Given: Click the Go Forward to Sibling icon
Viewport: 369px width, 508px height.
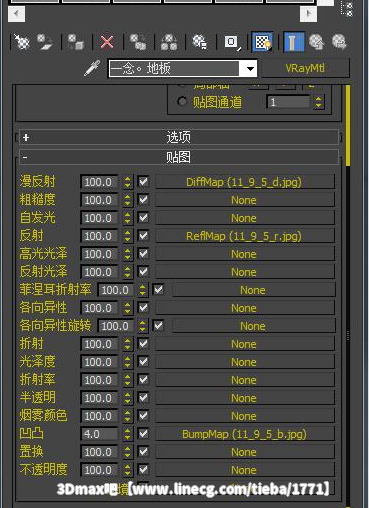Looking at the screenshot, I should click(x=339, y=42).
